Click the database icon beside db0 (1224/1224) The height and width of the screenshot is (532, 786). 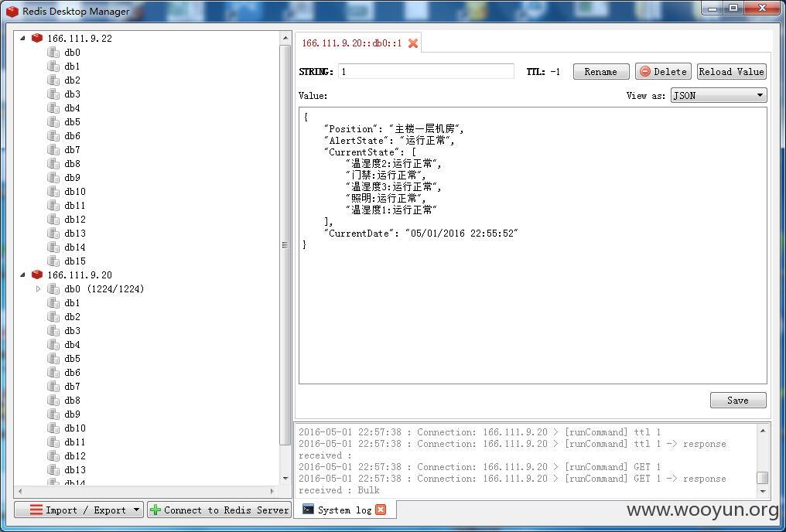click(53, 288)
